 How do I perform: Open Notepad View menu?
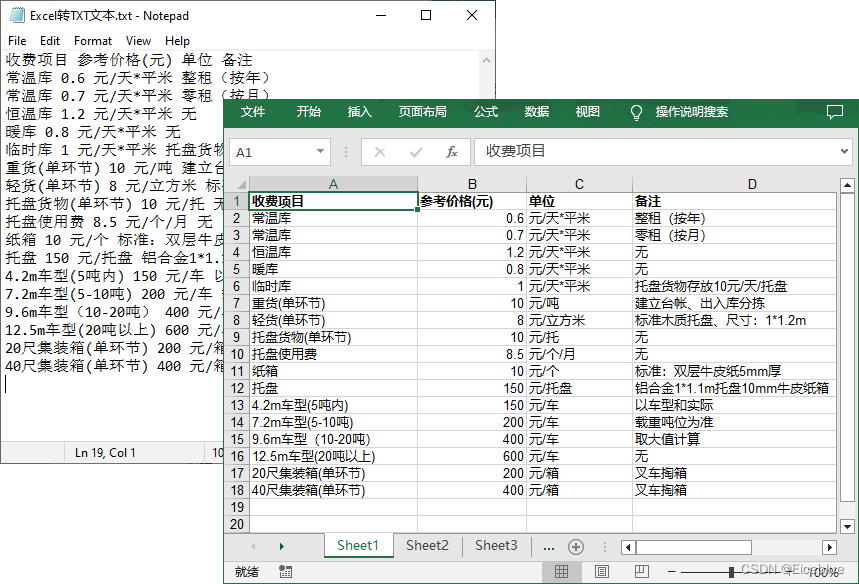click(138, 41)
